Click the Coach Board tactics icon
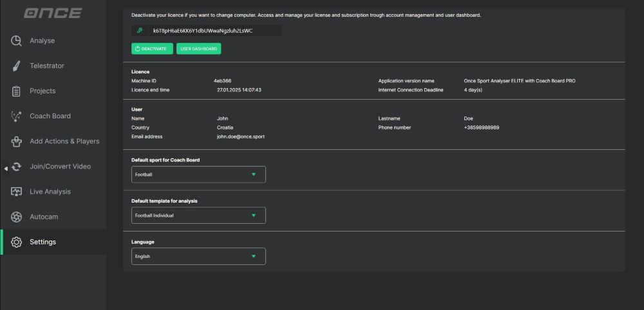Viewport: 644px width, 310px height. point(17,116)
